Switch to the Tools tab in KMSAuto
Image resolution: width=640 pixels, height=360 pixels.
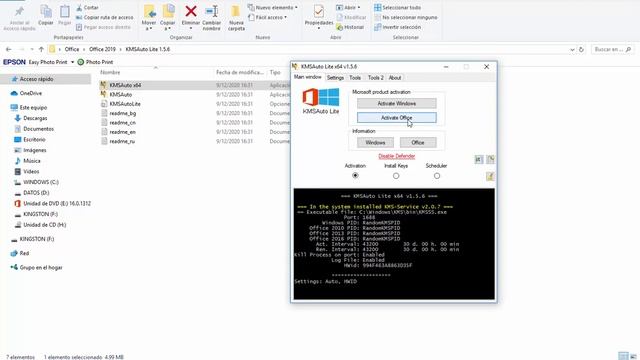point(355,78)
